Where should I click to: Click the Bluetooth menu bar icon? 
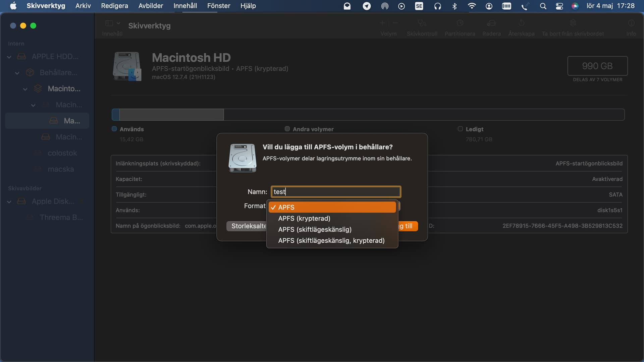[x=454, y=6]
